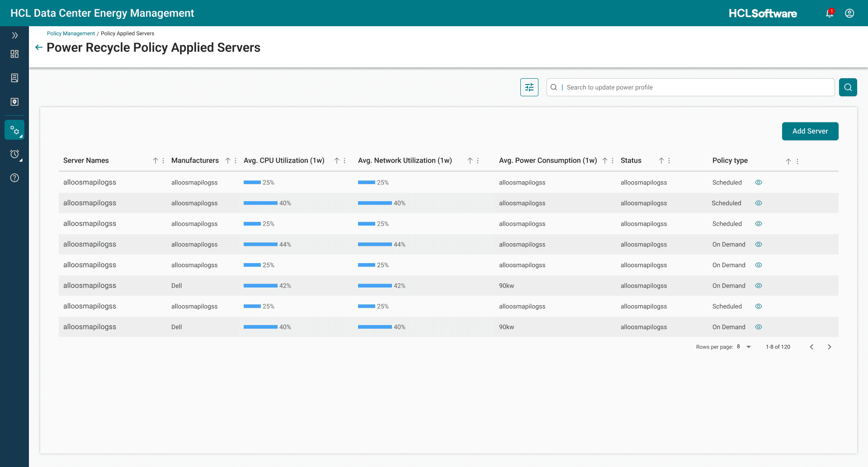Open Avg. Power Consumption column options menu
The height and width of the screenshot is (467, 868).
(613, 161)
